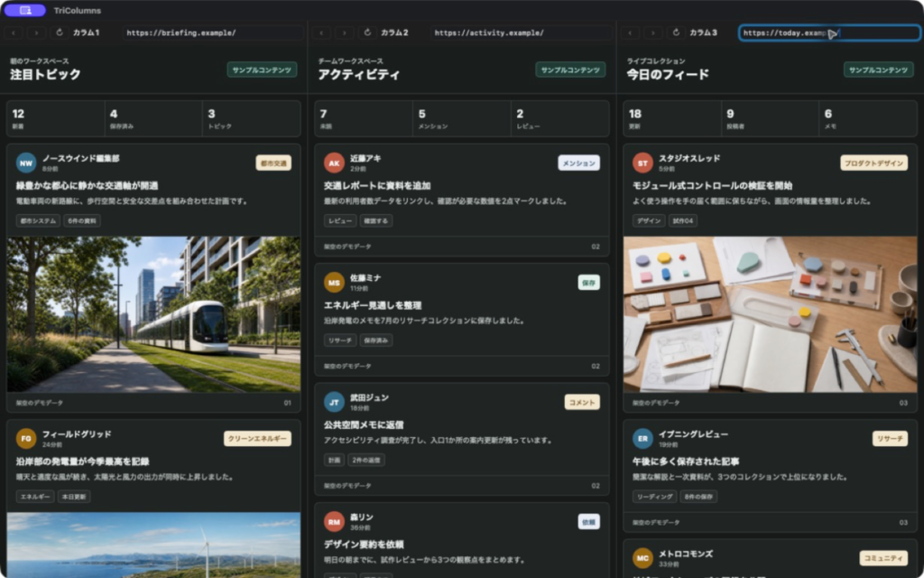Image resolution: width=924 pixels, height=578 pixels.
Task: Click the AK avatar of 近藤アキ
Action: pos(334,163)
